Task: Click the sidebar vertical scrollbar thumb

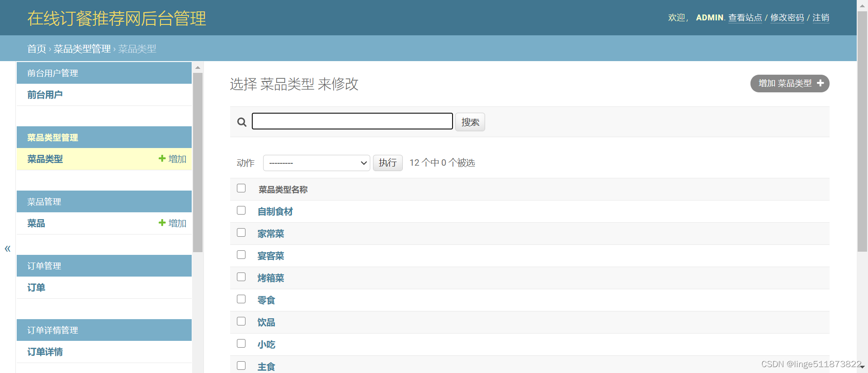Action: pos(198,163)
